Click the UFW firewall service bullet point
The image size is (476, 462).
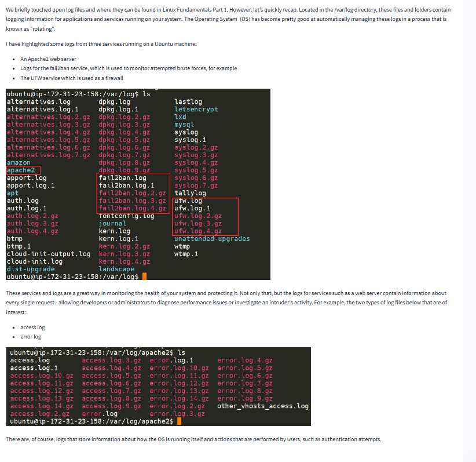click(x=71, y=78)
